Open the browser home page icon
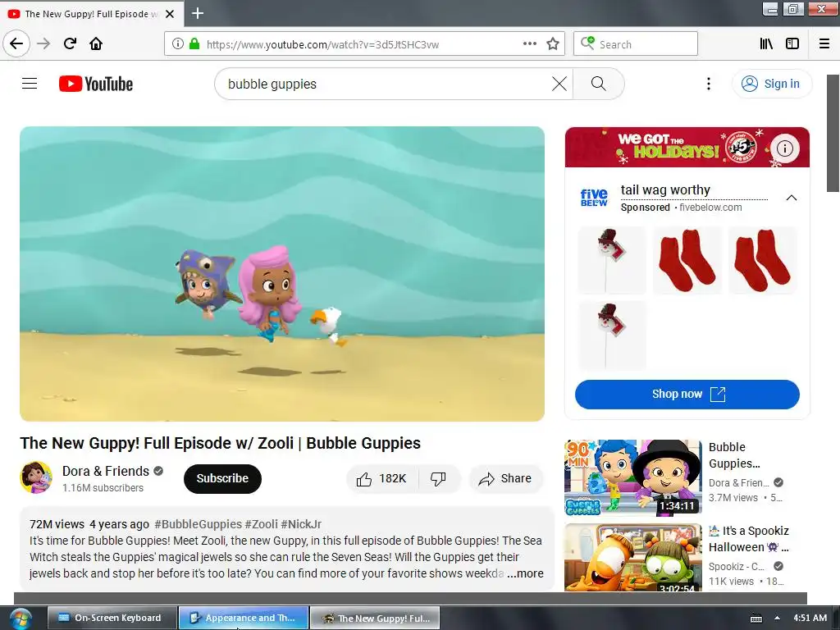840x630 pixels. click(x=96, y=43)
